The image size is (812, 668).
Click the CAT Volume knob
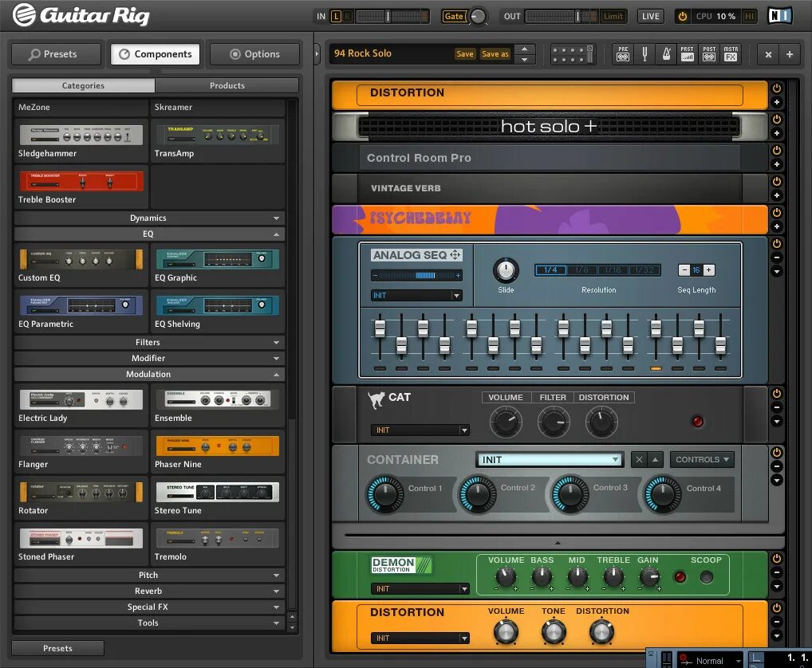(506, 422)
